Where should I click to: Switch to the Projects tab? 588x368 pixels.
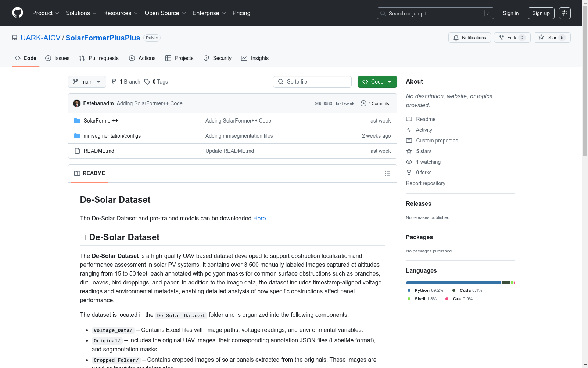pos(179,58)
